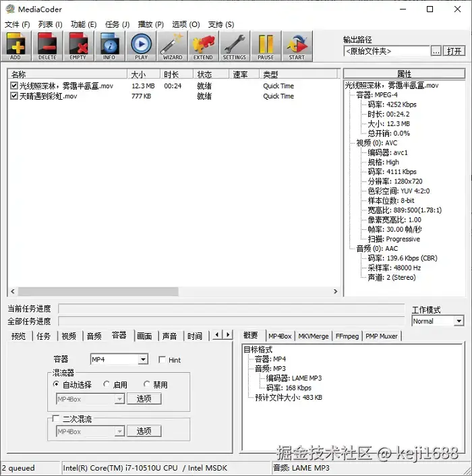Enable the 二次混流 checkbox
Viewport: 472px width, 476px height.
pos(55,419)
